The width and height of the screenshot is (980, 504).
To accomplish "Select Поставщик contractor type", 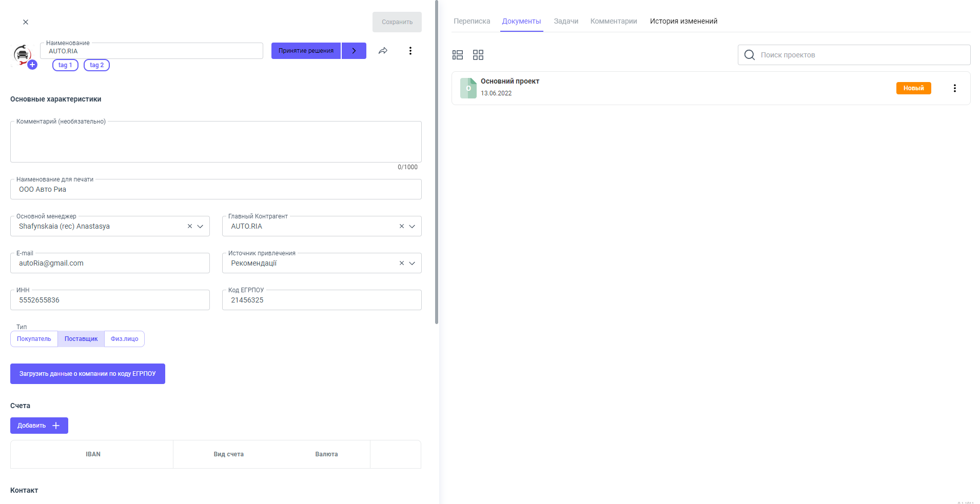I will [x=81, y=339].
